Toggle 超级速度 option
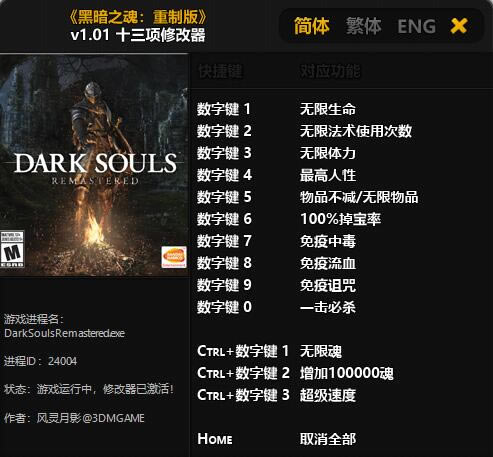The width and height of the screenshot is (493, 457). [x=328, y=395]
